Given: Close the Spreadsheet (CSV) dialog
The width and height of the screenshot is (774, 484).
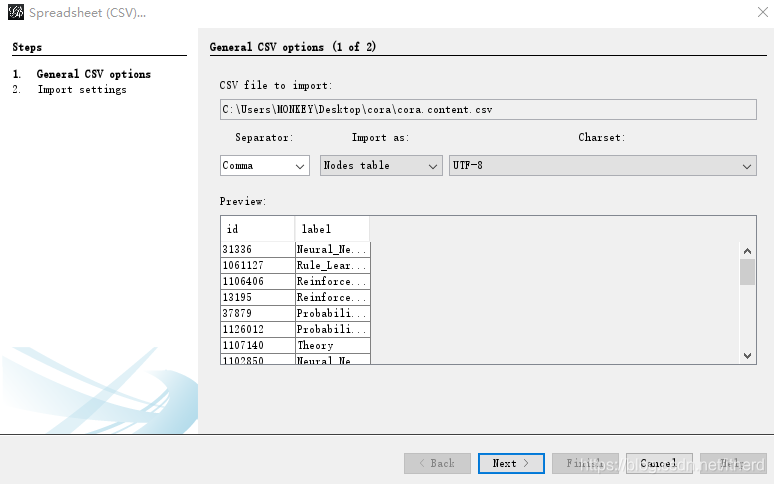Looking at the screenshot, I should click(763, 12).
